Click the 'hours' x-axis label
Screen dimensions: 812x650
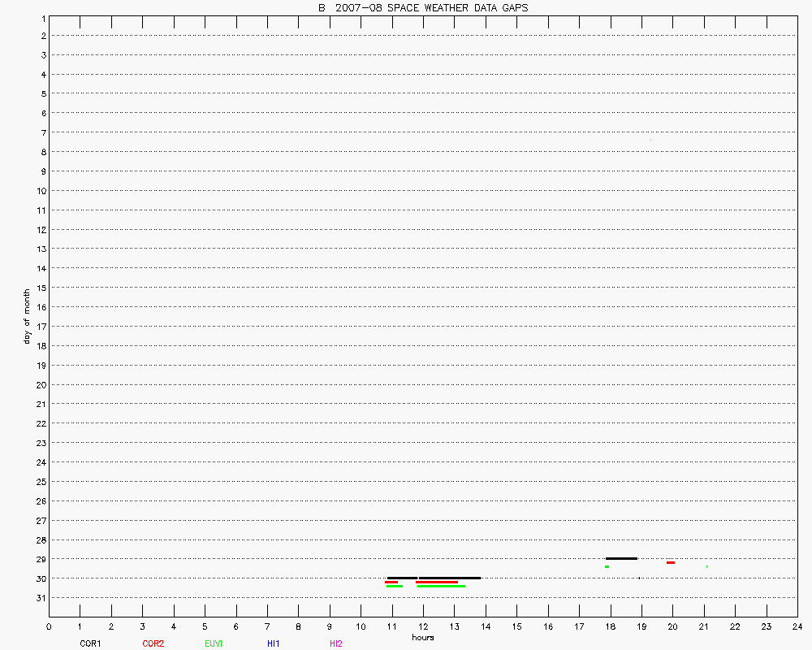(422, 638)
